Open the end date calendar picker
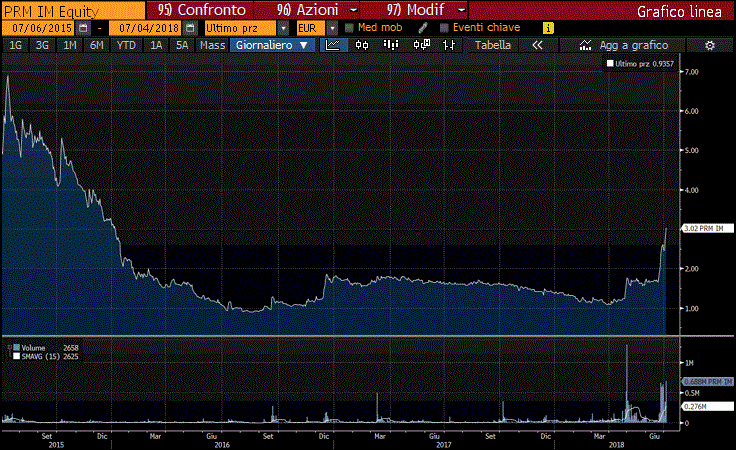The image size is (736, 450). click(x=188, y=28)
